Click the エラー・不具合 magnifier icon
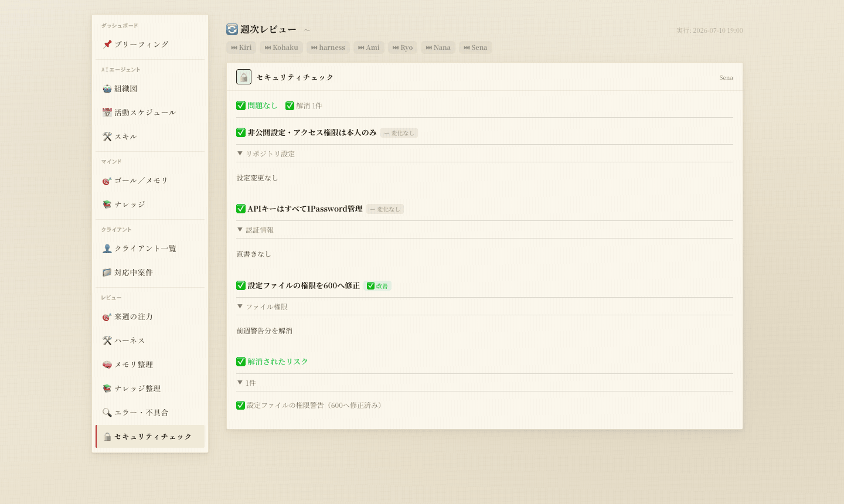This screenshot has height=504, width=844. [107, 413]
